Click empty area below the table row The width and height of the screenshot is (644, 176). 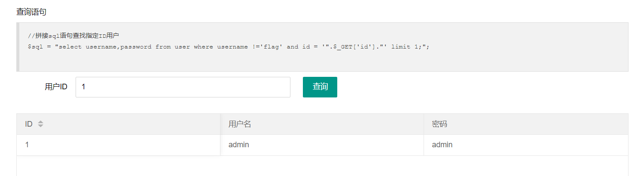[x=322, y=166]
